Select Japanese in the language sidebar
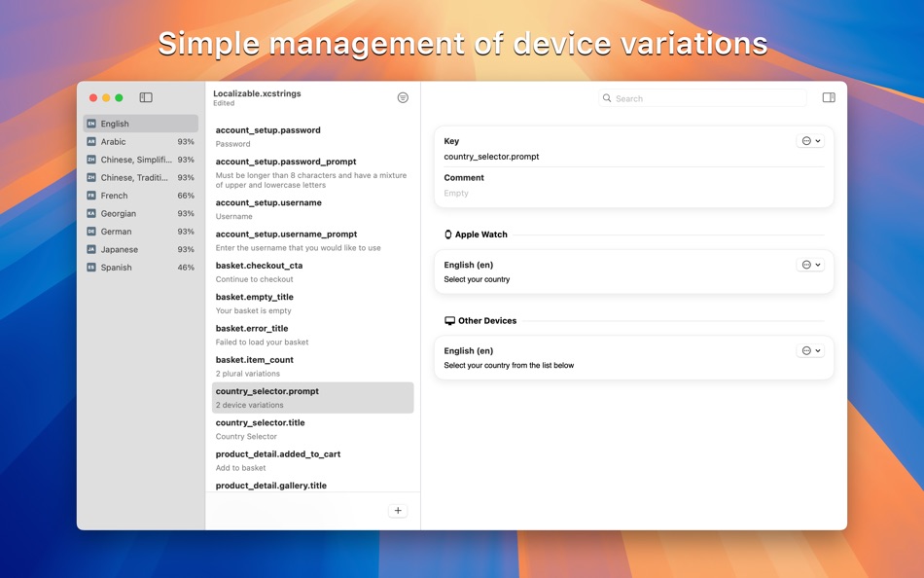 pyautogui.click(x=141, y=249)
